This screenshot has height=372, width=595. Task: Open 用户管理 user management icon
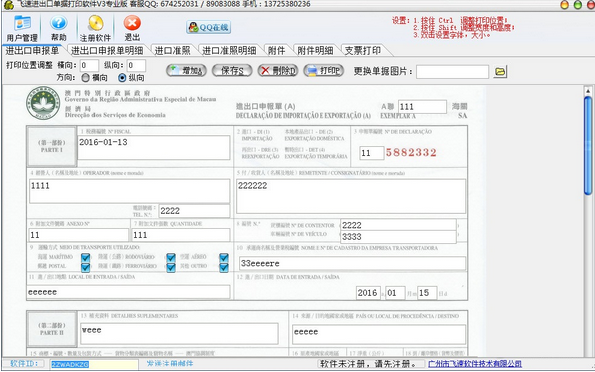[x=22, y=28]
